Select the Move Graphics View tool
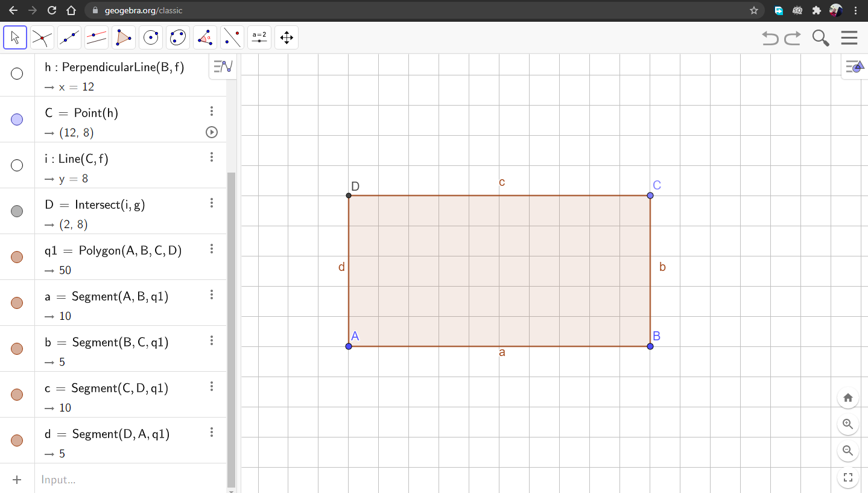 [287, 37]
